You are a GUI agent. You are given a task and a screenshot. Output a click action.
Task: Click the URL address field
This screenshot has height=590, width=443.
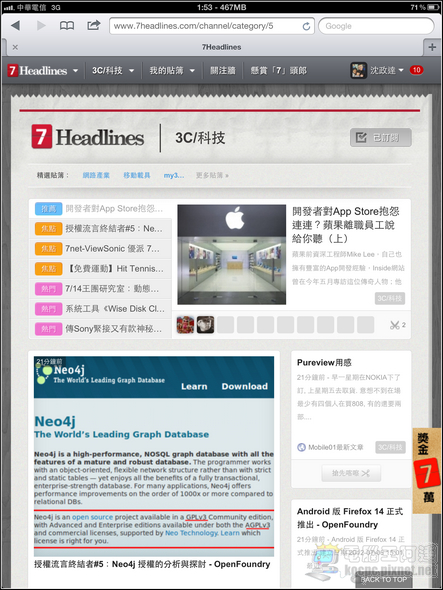tap(212, 26)
